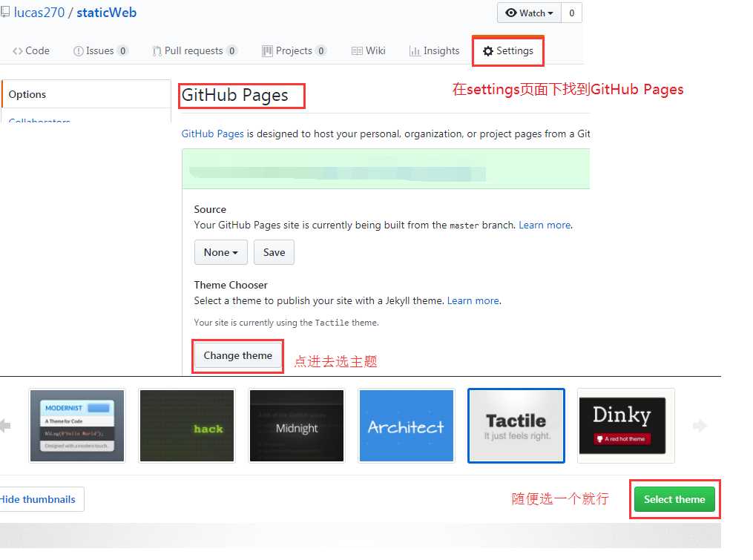Click the Insights bar-chart icon
The height and width of the screenshot is (560, 753).
[415, 51]
